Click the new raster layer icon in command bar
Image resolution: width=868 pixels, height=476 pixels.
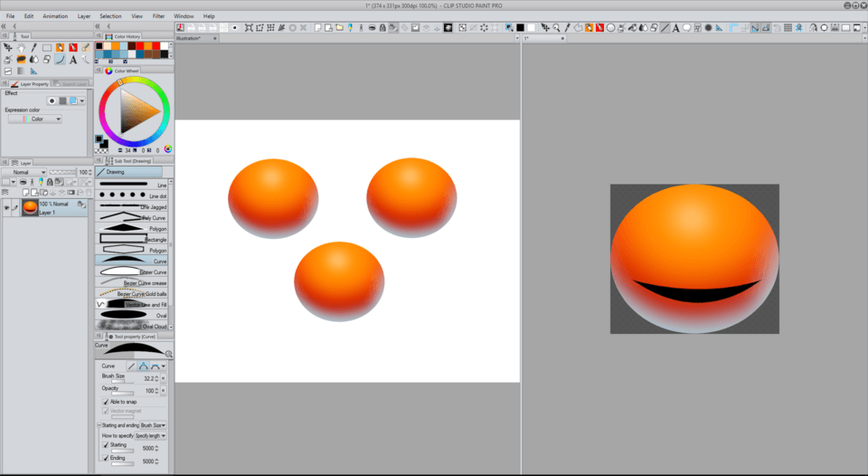(x=318, y=28)
